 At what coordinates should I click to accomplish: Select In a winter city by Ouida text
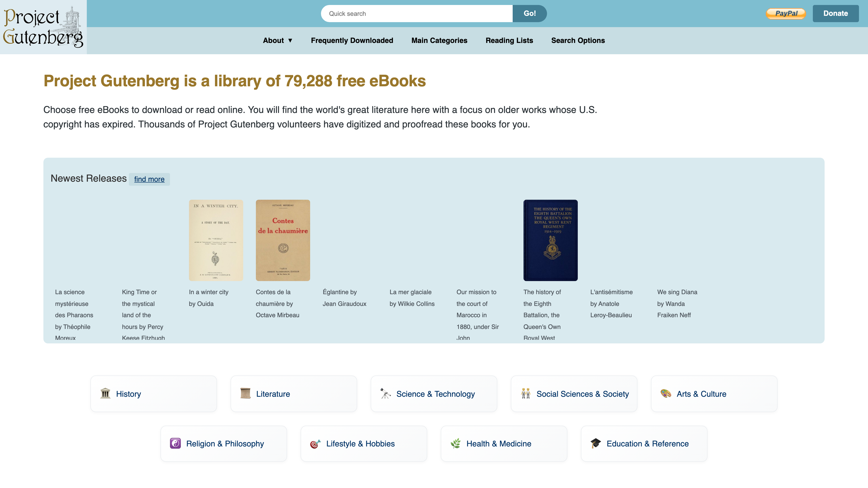(x=209, y=298)
